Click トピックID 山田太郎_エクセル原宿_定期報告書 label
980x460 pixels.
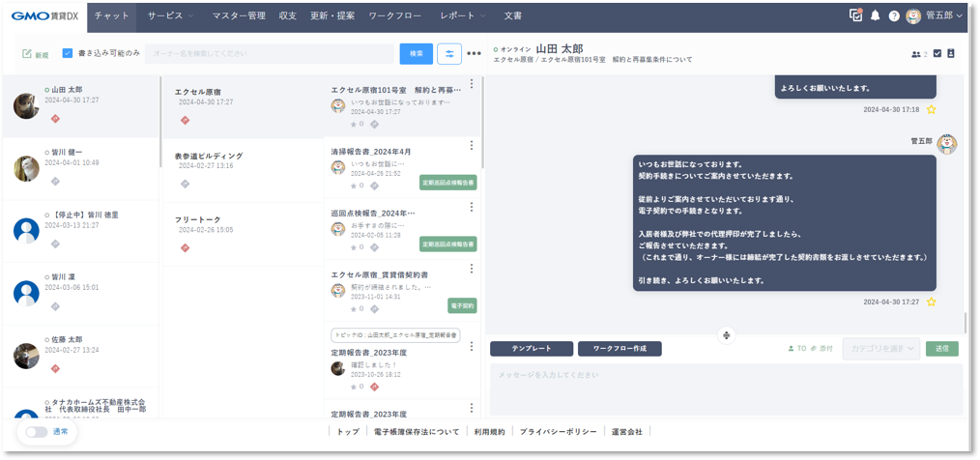395,335
